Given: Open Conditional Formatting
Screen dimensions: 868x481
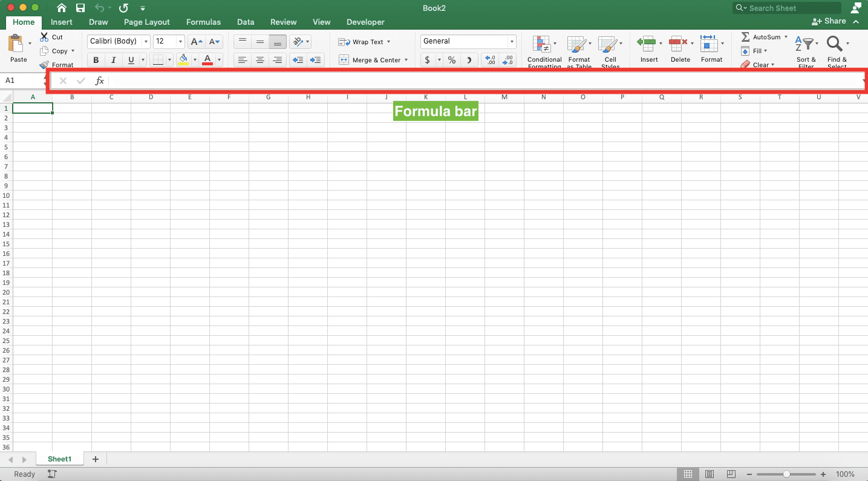Looking at the screenshot, I should pos(544,52).
